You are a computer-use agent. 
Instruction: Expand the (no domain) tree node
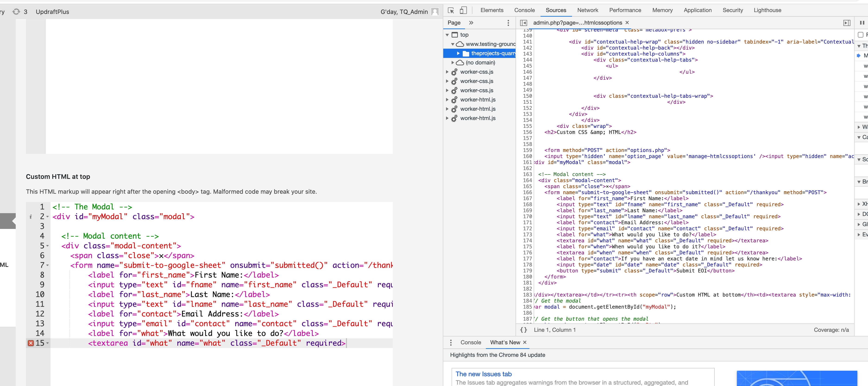(x=453, y=62)
